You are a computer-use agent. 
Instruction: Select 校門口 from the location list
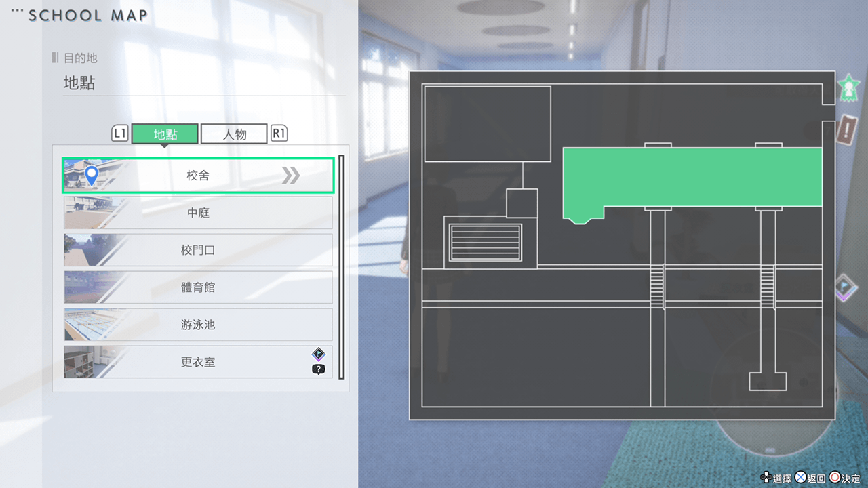(198, 250)
